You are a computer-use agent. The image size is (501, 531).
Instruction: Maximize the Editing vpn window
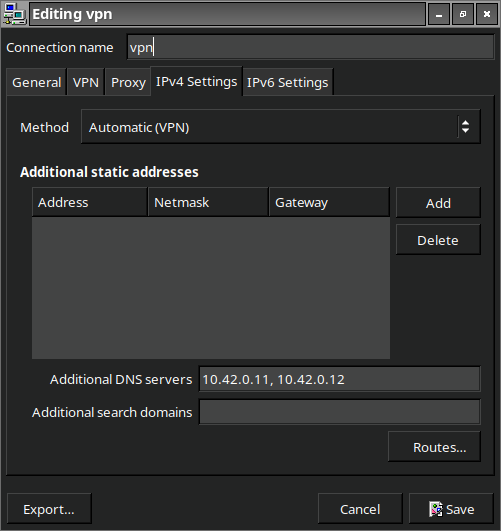coord(463,14)
